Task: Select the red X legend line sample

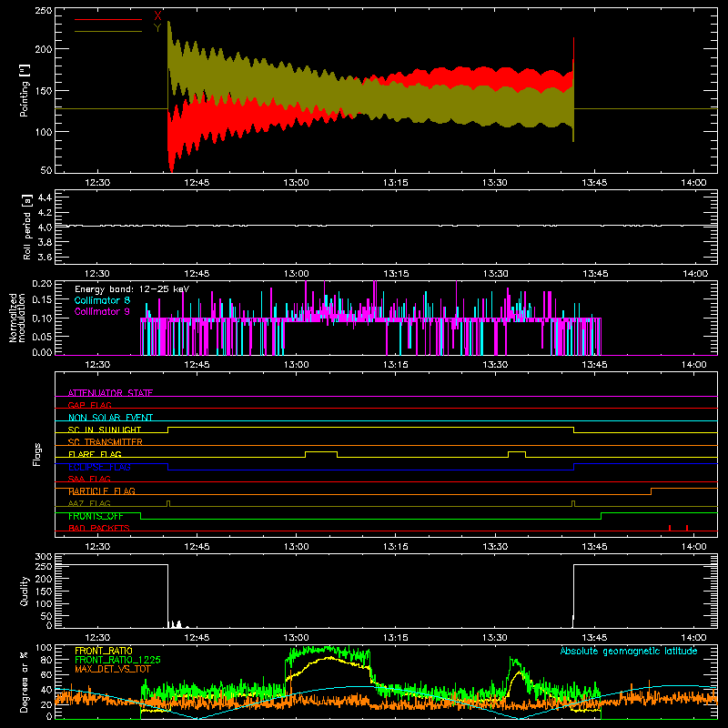Action: pyautogui.click(x=108, y=19)
